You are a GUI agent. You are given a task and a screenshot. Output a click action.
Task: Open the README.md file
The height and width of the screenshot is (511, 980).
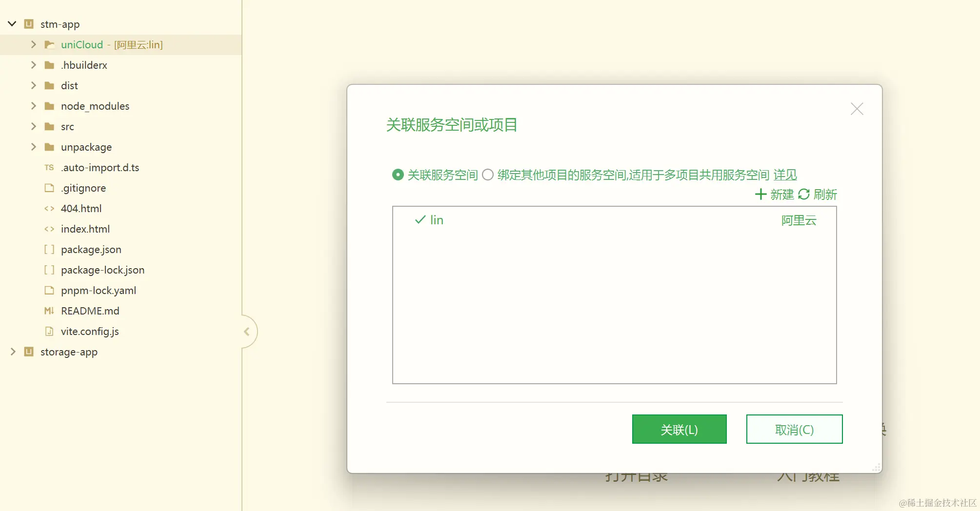pos(90,311)
